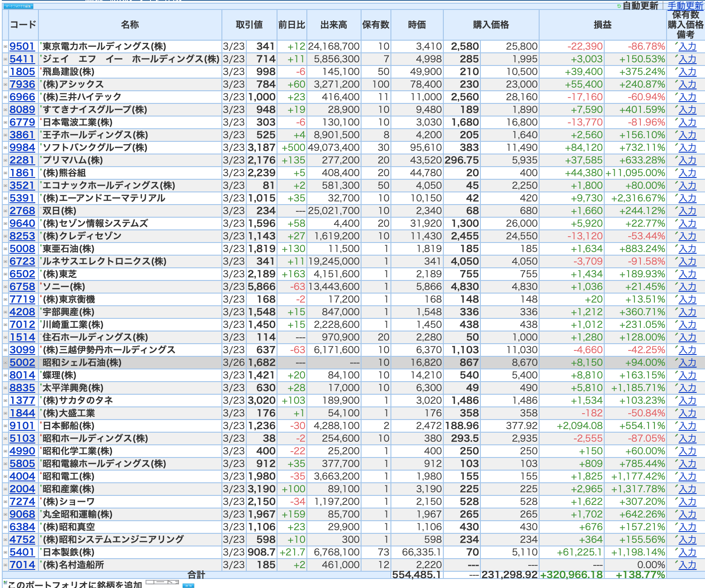The height and width of the screenshot is (588, 705).
Task: Click 入力 in the 5805 row
Action: point(687,464)
